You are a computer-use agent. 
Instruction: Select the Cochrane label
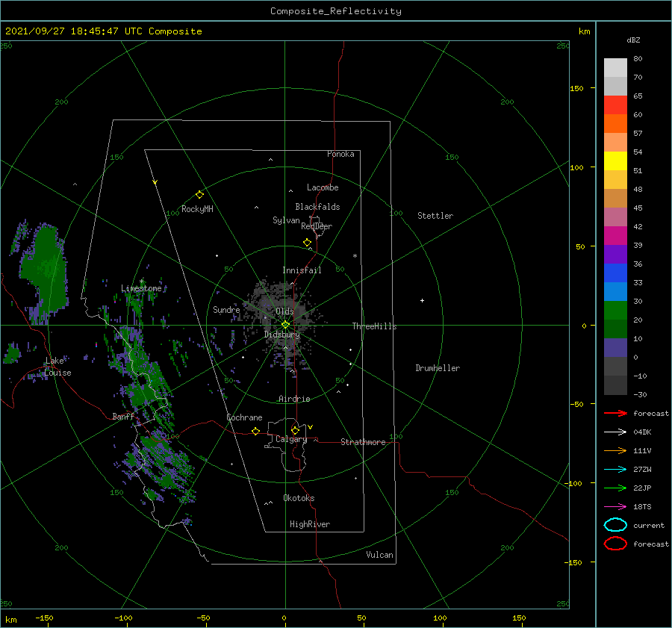pyautogui.click(x=244, y=417)
